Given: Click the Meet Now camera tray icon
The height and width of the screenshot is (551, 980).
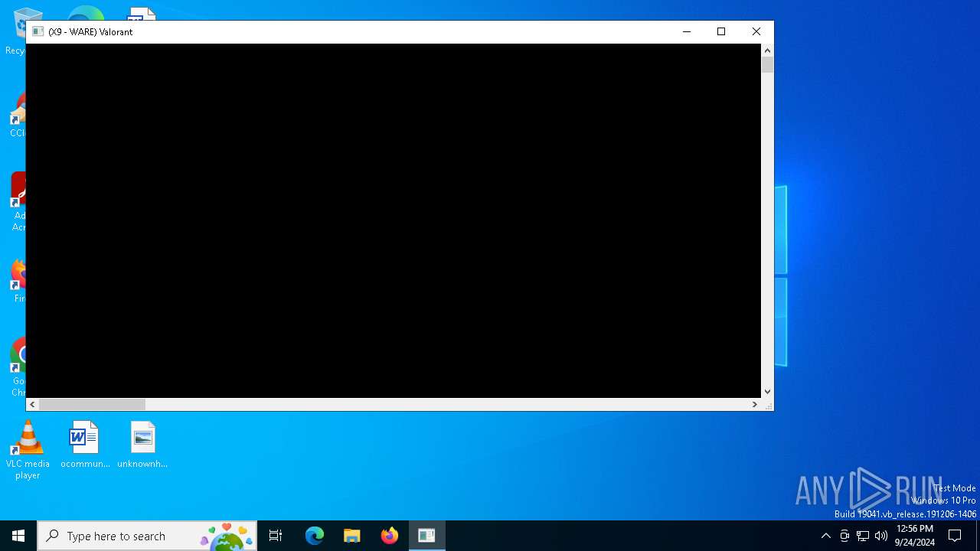Looking at the screenshot, I should (844, 536).
